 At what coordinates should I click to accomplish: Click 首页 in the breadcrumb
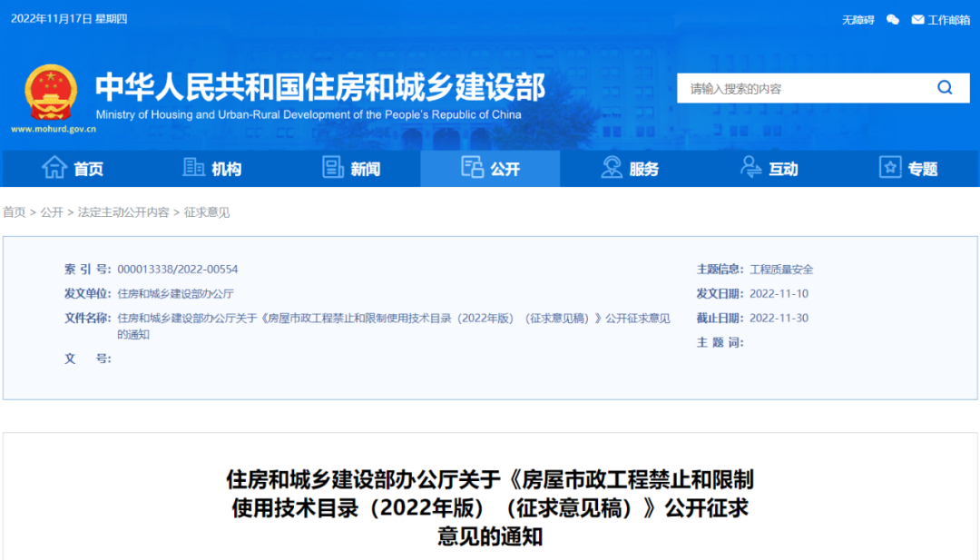(15, 212)
